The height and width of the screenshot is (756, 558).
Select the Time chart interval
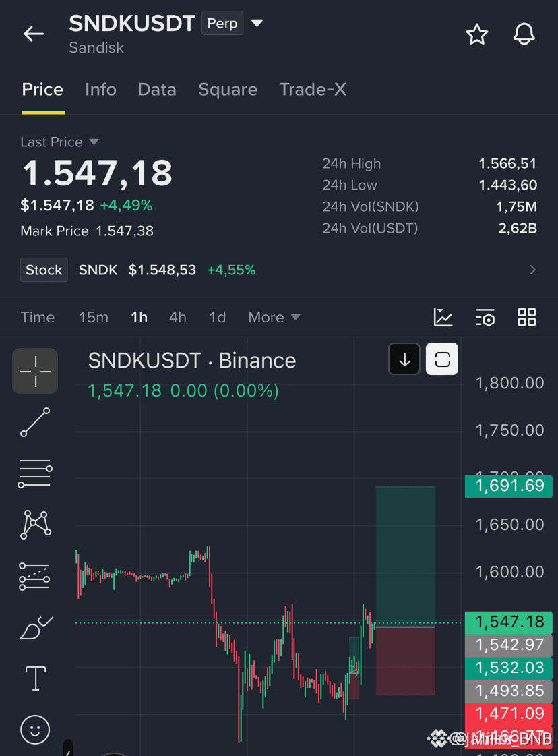(38, 317)
